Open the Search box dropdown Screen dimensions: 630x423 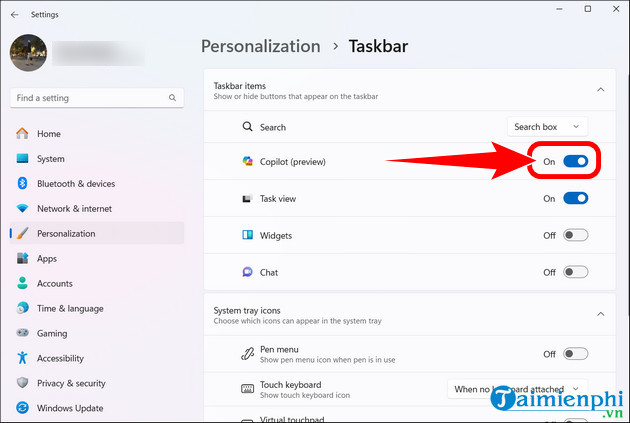(x=547, y=127)
